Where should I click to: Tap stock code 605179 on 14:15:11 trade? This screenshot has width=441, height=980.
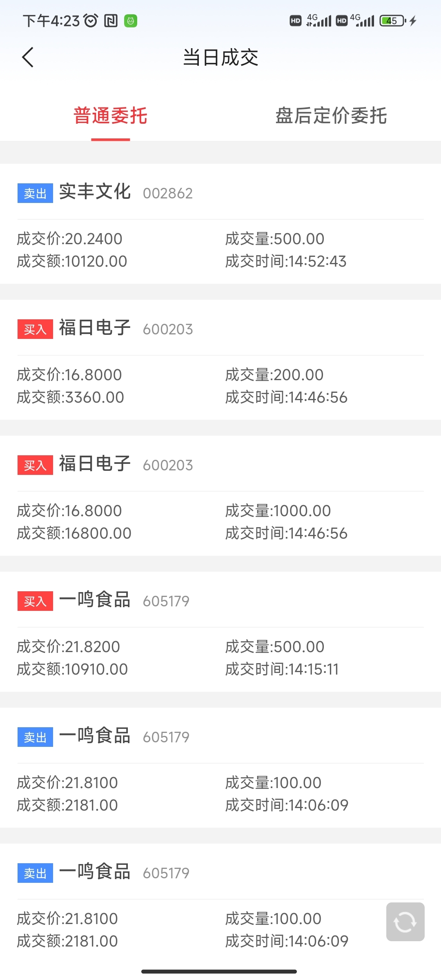pos(166,601)
